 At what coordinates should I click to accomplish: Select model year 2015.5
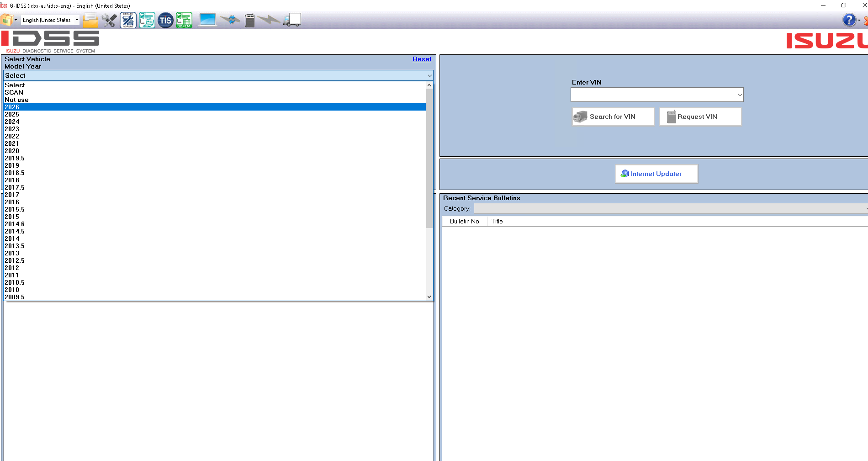tap(215, 209)
